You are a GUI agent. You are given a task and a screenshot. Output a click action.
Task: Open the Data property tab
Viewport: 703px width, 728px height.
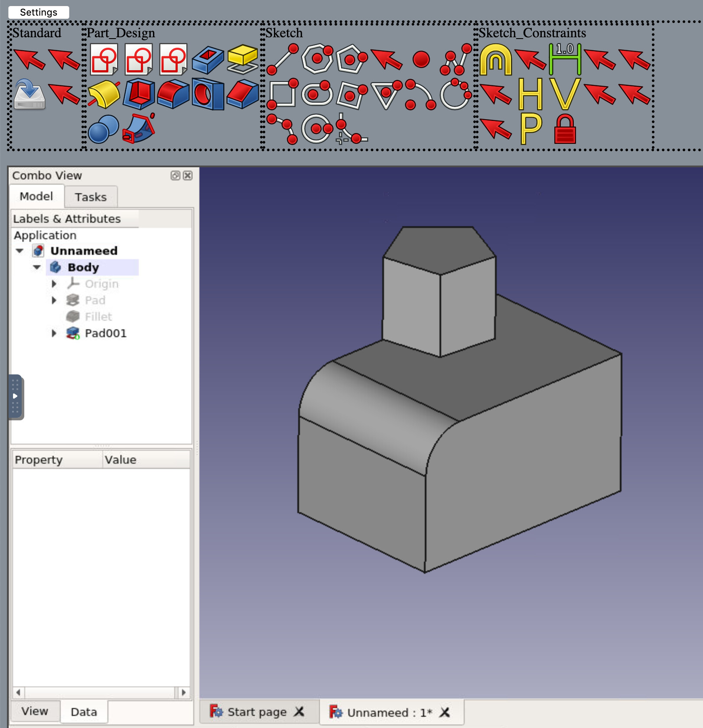point(84,712)
